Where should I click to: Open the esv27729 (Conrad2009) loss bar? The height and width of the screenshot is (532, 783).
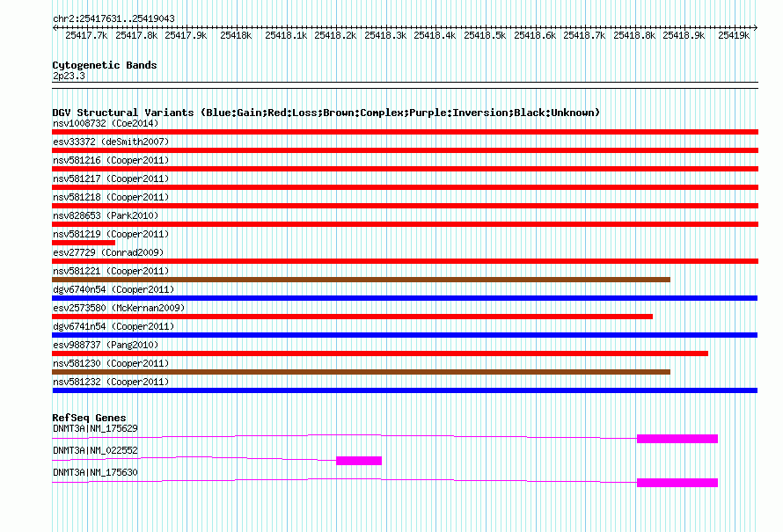click(405, 261)
